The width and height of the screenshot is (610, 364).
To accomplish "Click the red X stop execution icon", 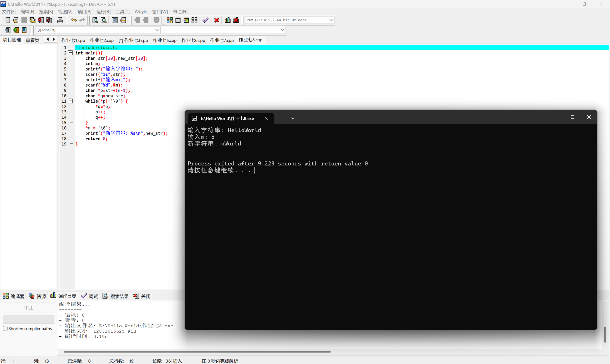I will tap(217, 20).
